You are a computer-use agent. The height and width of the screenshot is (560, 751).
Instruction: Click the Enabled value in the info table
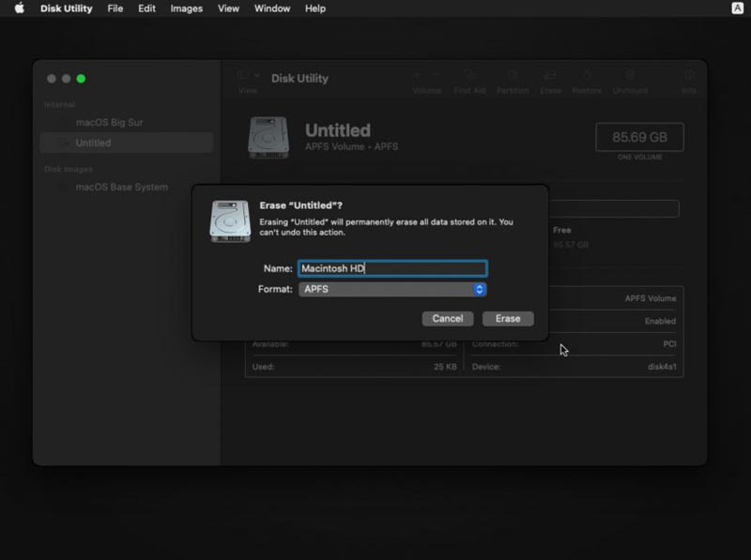coord(660,321)
